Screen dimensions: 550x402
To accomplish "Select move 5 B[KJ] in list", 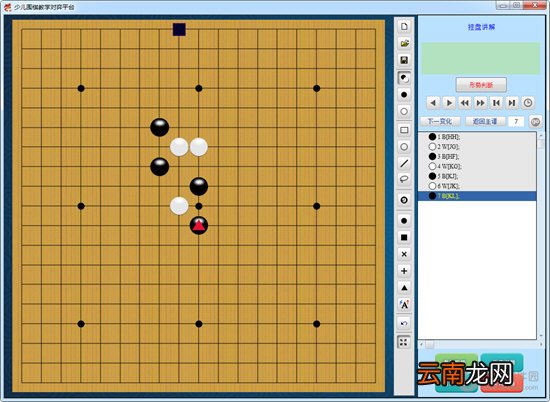I will click(477, 176).
